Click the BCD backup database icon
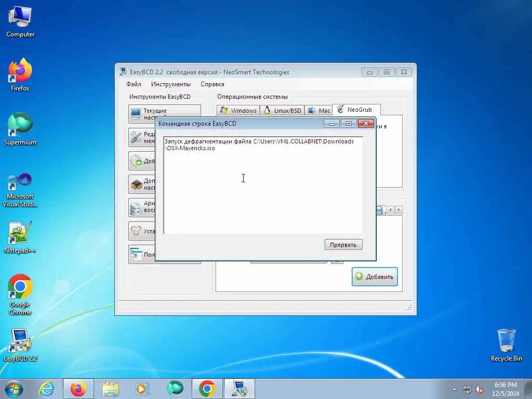The image size is (532, 399). point(136,207)
